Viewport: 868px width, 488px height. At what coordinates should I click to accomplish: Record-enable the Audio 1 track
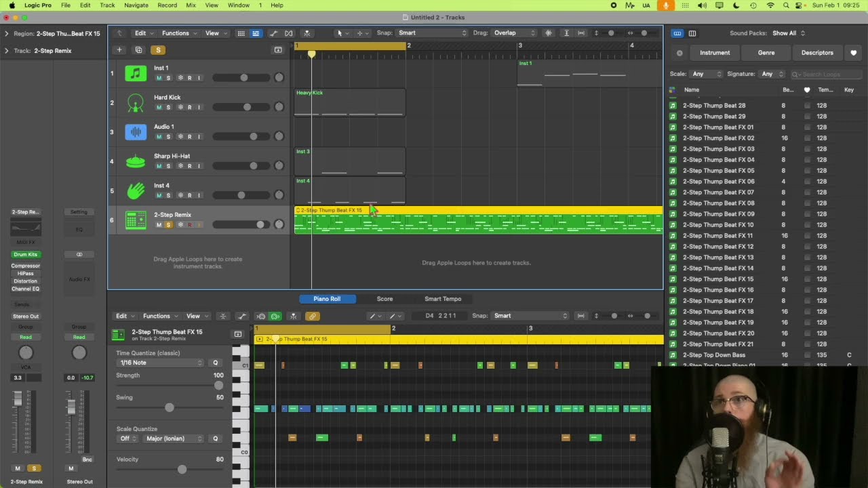point(189,136)
